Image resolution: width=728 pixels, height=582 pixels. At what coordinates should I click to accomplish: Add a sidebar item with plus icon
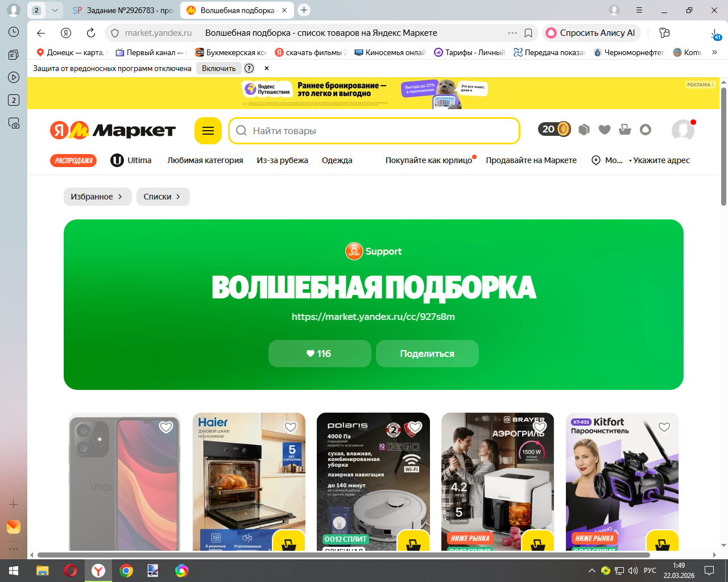click(x=14, y=504)
